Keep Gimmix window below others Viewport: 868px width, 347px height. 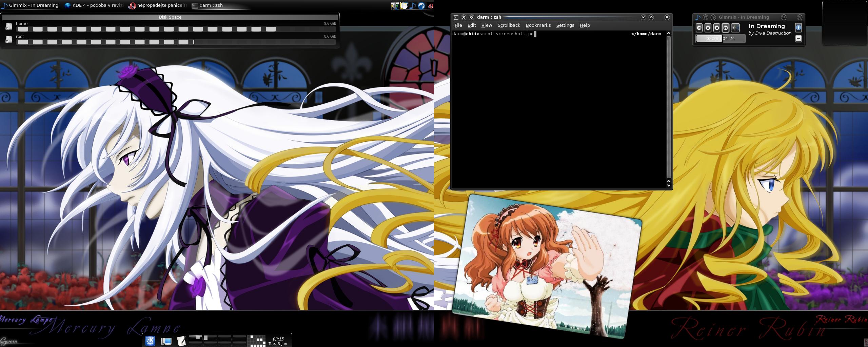coord(713,17)
